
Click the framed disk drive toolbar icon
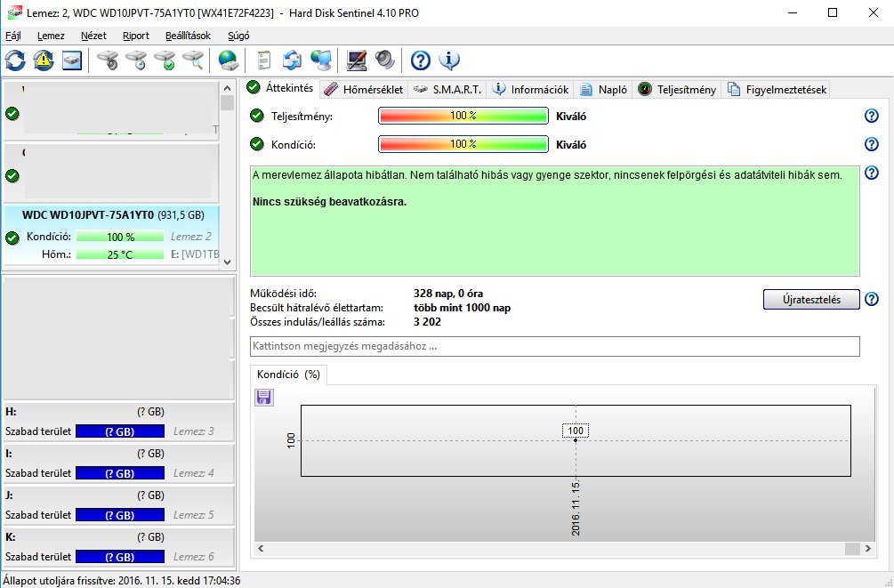72,60
